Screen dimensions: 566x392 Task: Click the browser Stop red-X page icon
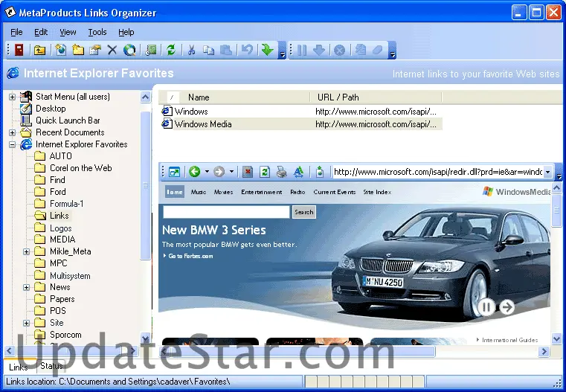[x=248, y=172]
